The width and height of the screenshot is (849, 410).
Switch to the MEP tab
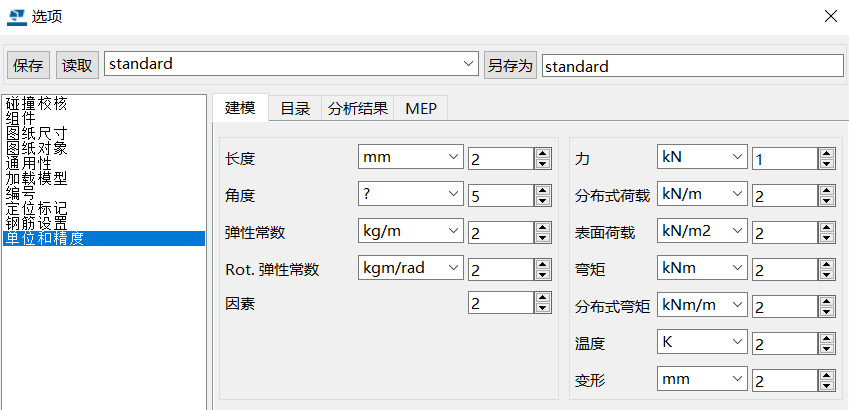point(421,109)
